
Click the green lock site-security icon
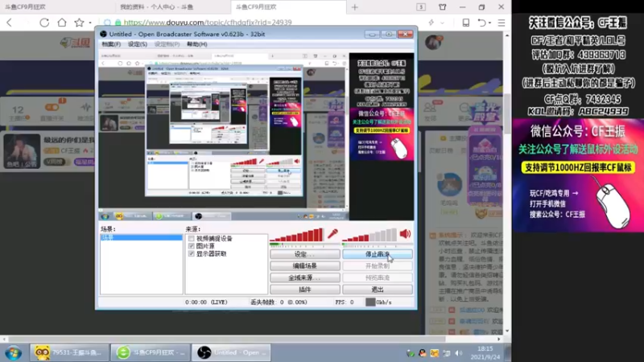pyautogui.click(x=118, y=23)
